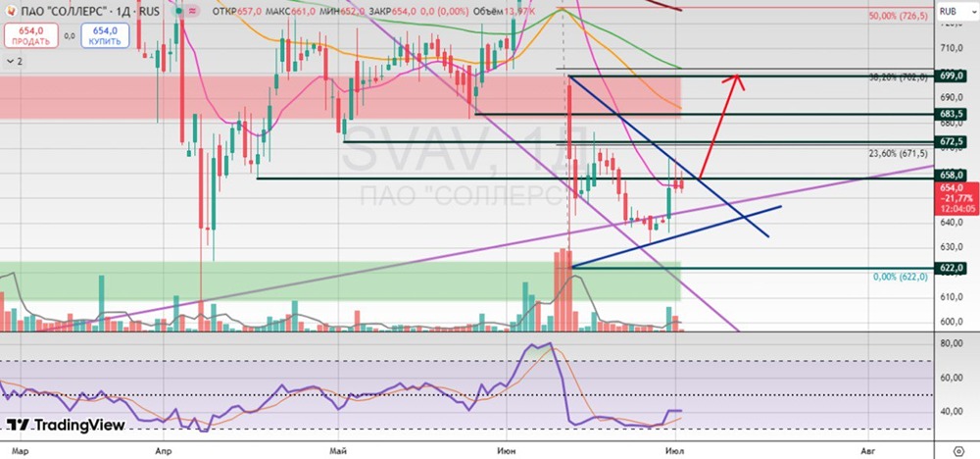The width and height of the screenshot is (980, 459).
Task: Click the 0,0 spread value between buttons
Action: (70, 35)
